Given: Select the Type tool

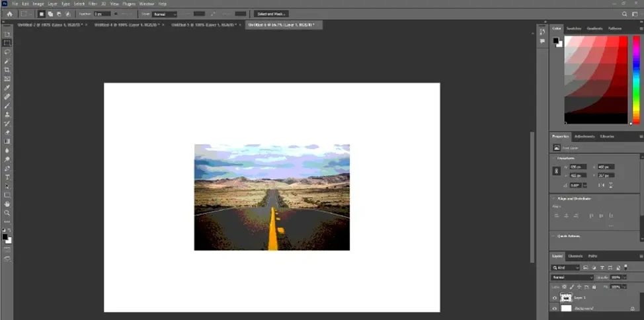Looking at the screenshot, I should (x=7, y=177).
